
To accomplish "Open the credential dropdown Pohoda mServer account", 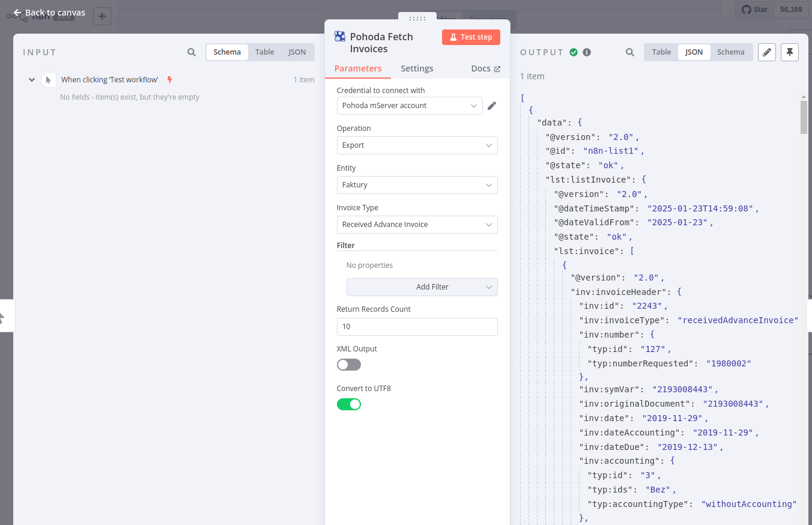I will point(410,106).
